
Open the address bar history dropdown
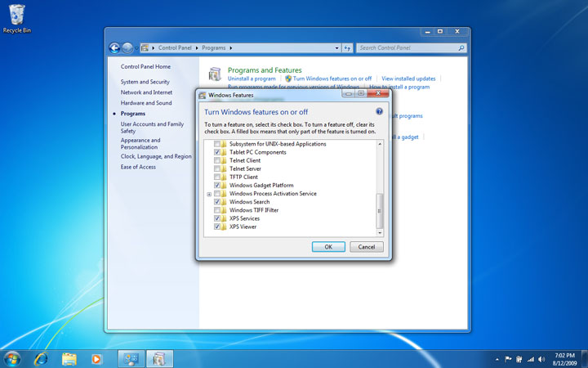coord(336,48)
